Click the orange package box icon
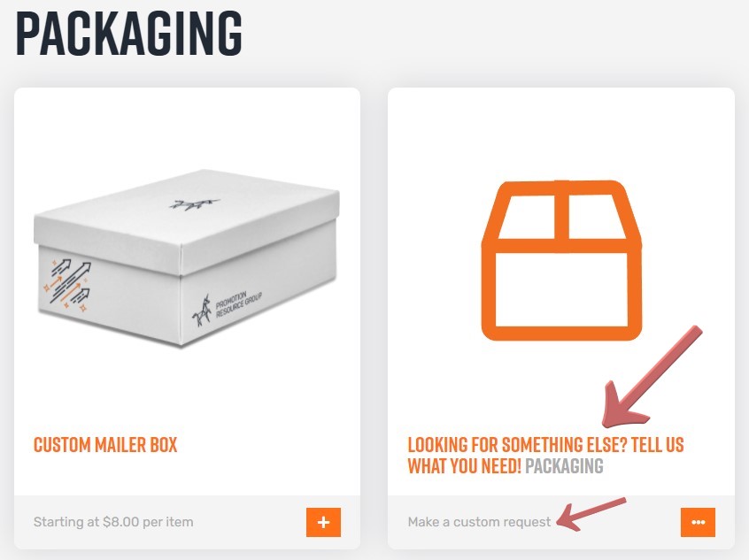This screenshot has height=560, width=749. [561, 260]
